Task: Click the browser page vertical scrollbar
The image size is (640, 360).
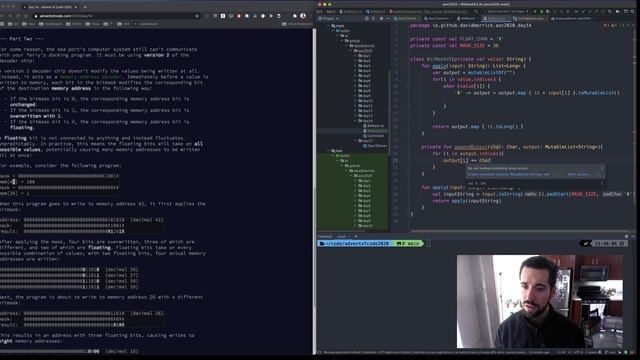Action: pos(314,192)
